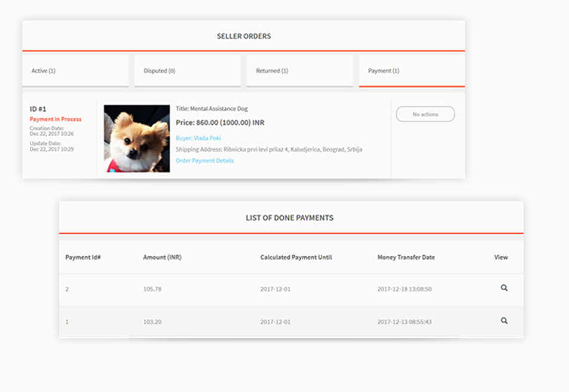Click the order ID #1 label
Screen dimensions: 569x392
[38, 109]
